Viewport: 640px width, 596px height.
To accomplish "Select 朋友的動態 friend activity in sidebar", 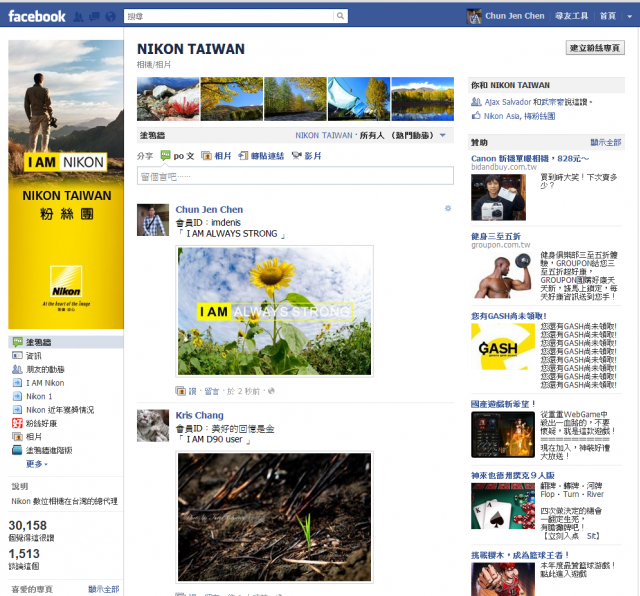I will point(45,369).
